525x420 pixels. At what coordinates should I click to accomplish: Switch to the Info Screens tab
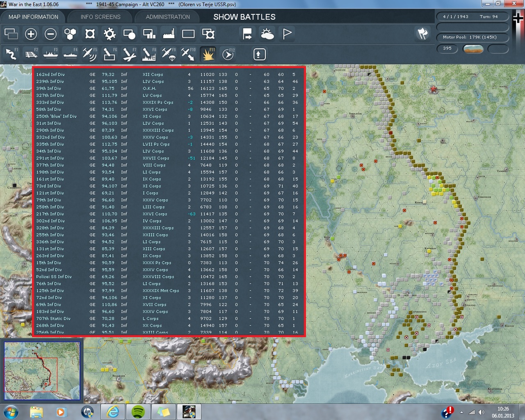(x=100, y=17)
